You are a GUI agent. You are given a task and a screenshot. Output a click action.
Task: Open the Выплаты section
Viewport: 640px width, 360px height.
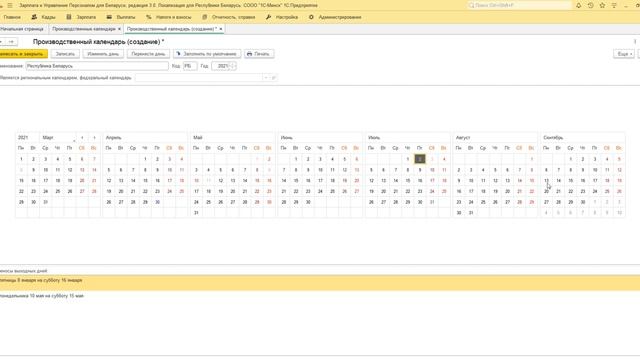(x=121, y=17)
